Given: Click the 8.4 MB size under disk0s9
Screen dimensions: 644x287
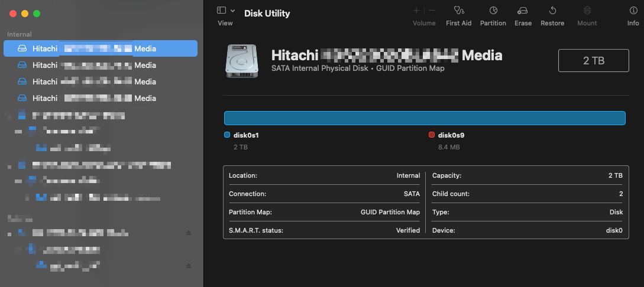Looking at the screenshot, I should [449, 147].
